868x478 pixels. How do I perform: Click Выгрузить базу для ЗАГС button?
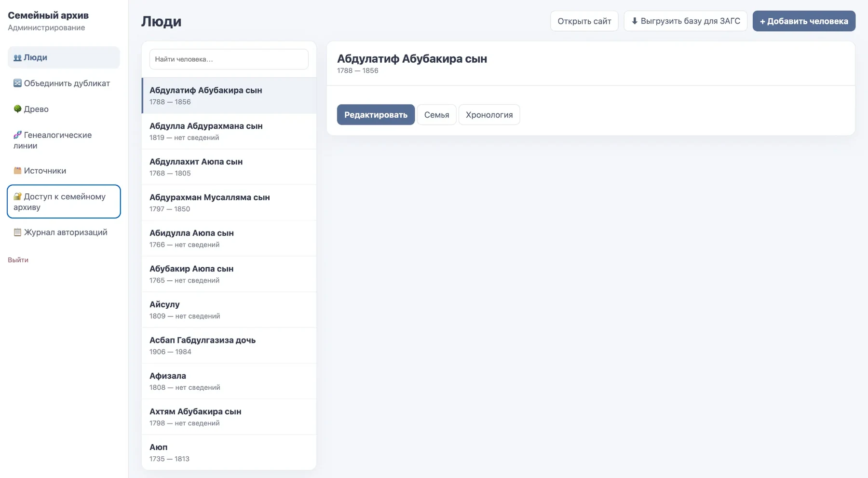point(686,21)
